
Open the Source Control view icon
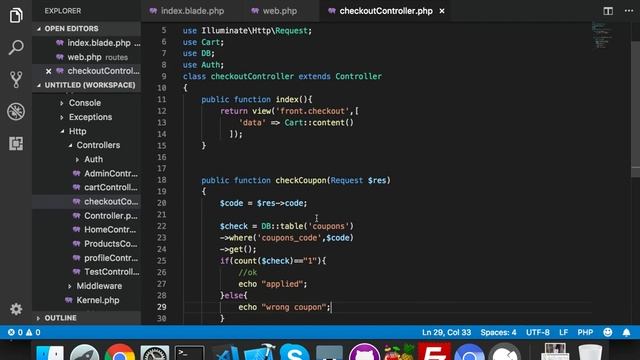click(16, 80)
